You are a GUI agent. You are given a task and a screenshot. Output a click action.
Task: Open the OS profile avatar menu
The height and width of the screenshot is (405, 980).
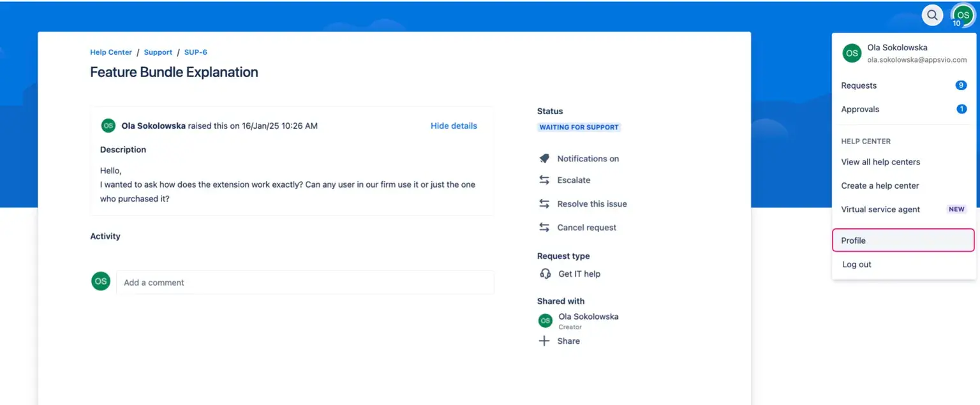pyautogui.click(x=962, y=16)
